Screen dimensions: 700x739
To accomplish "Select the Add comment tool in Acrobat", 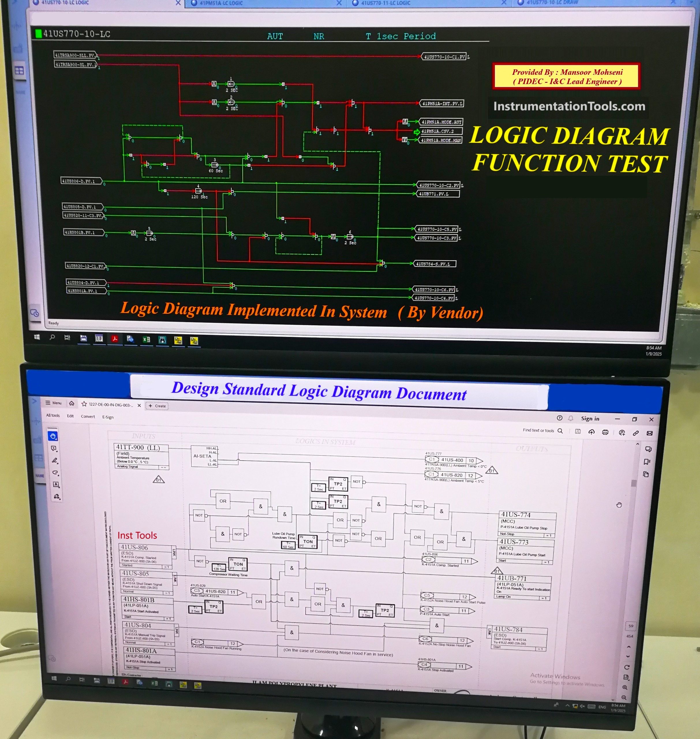I will pos(54,449).
